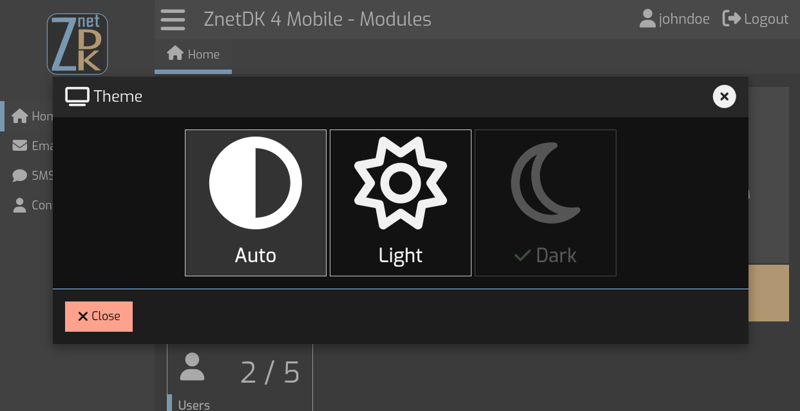Click the 2 / 5 users count
This screenshot has width=800, height=411.
tap(269, 372)
